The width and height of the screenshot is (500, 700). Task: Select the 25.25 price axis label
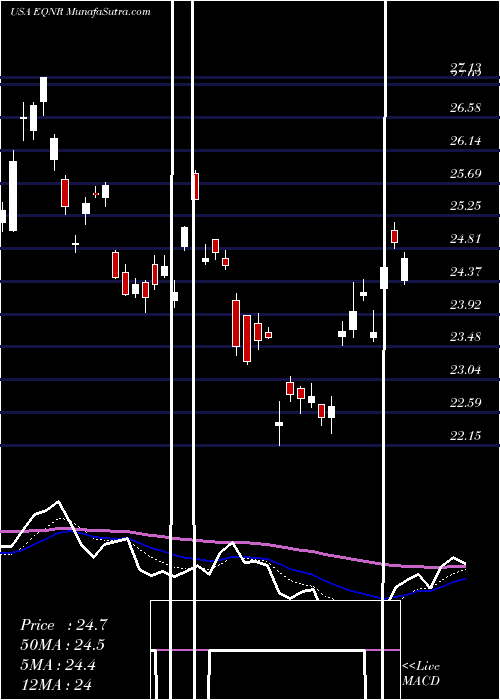click(465, 206)
